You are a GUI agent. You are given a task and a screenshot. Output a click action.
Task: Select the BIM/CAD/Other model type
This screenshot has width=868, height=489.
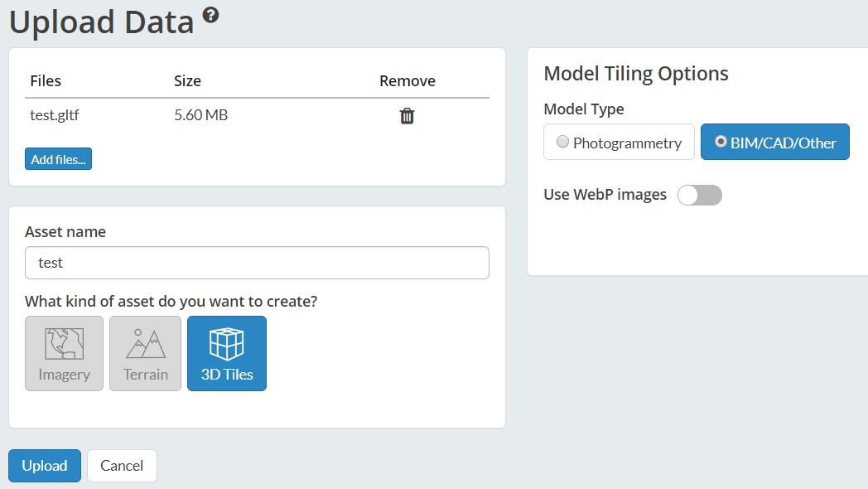[x=774, y=143]
